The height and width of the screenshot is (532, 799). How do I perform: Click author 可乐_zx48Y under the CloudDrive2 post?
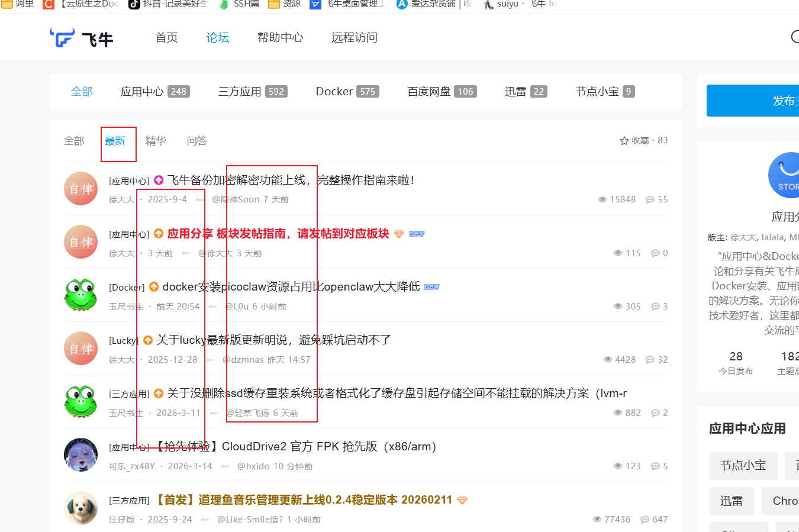click(x=132, y=466)
